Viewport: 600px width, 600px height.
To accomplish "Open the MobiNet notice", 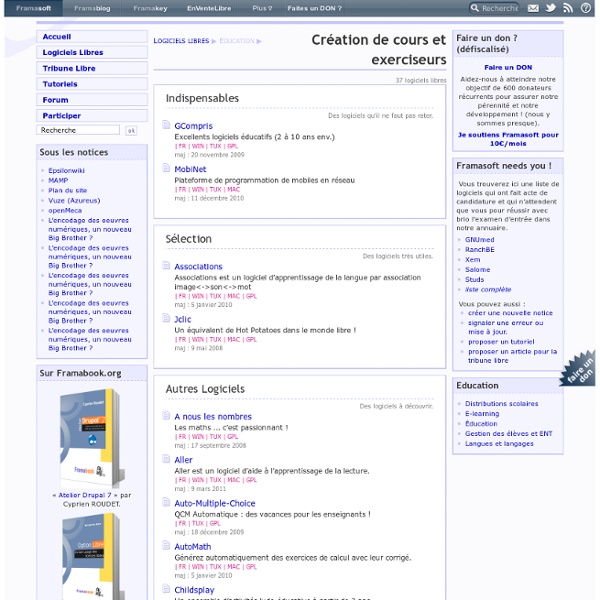I will tap(190, 169).
